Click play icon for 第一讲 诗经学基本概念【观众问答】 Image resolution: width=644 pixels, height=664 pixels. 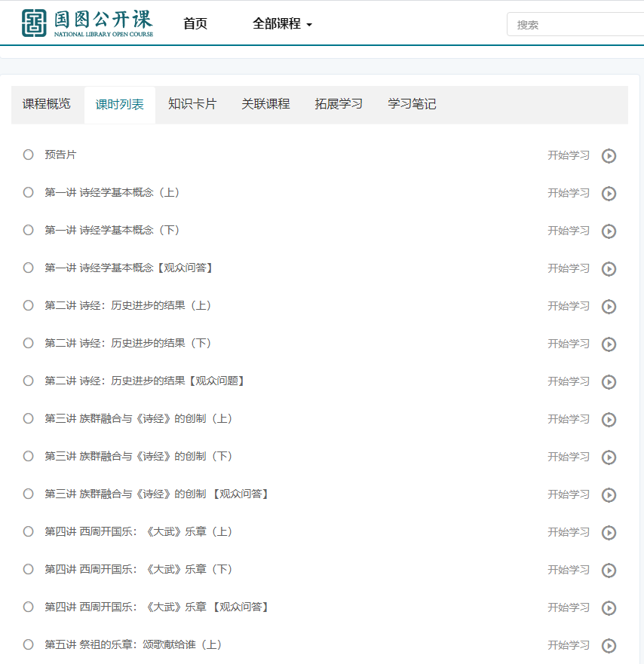pos(609,269)
